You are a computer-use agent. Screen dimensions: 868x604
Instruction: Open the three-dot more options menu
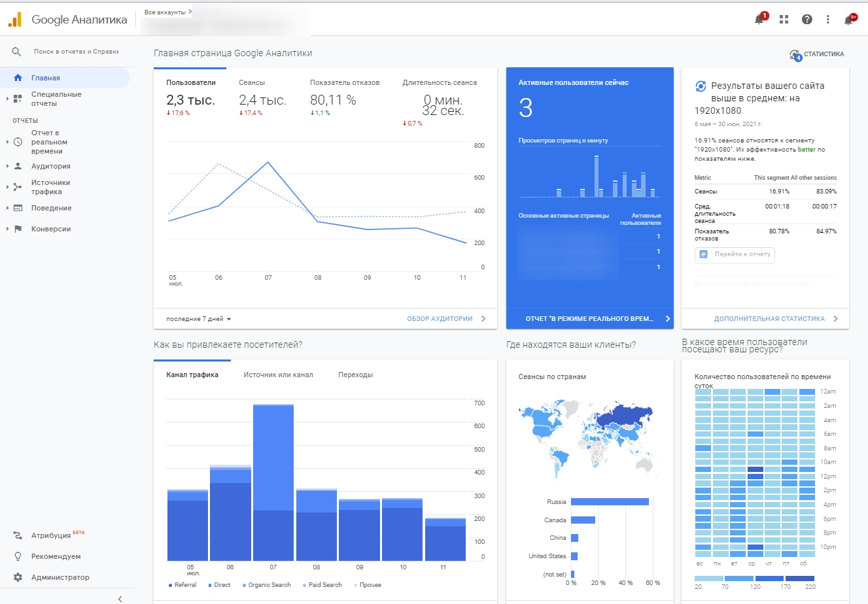click(828, 20)
